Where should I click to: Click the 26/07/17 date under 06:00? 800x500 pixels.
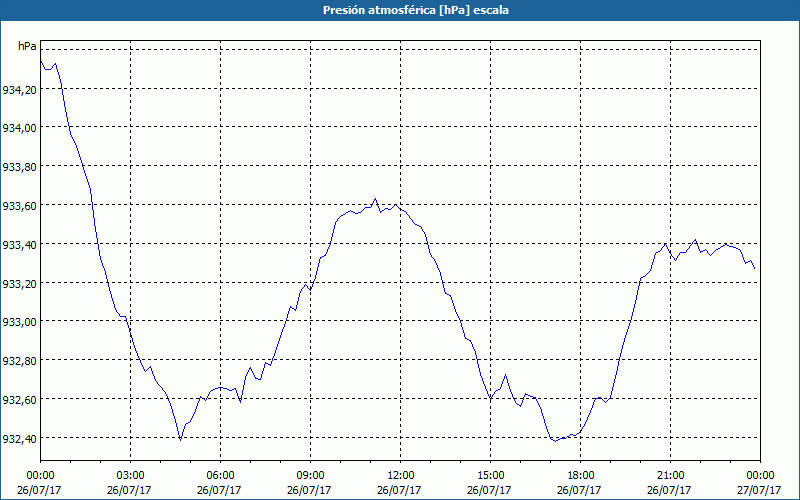click(219, 490)
